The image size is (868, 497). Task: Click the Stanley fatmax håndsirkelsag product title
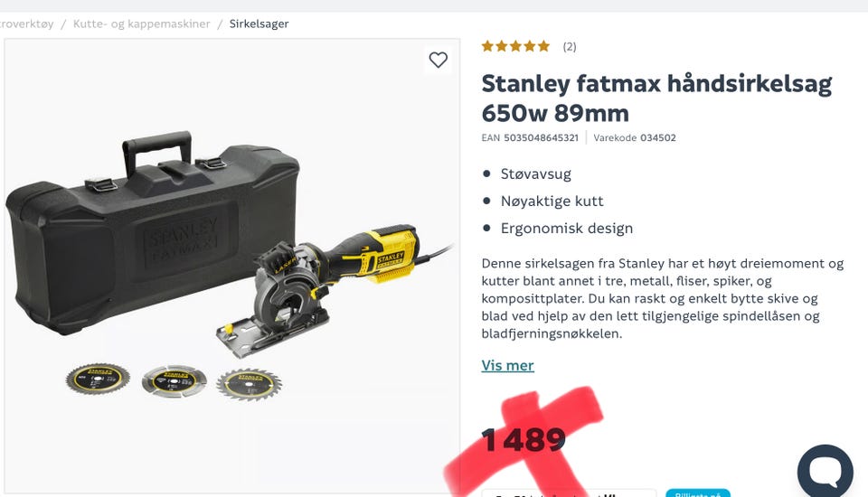656,98
